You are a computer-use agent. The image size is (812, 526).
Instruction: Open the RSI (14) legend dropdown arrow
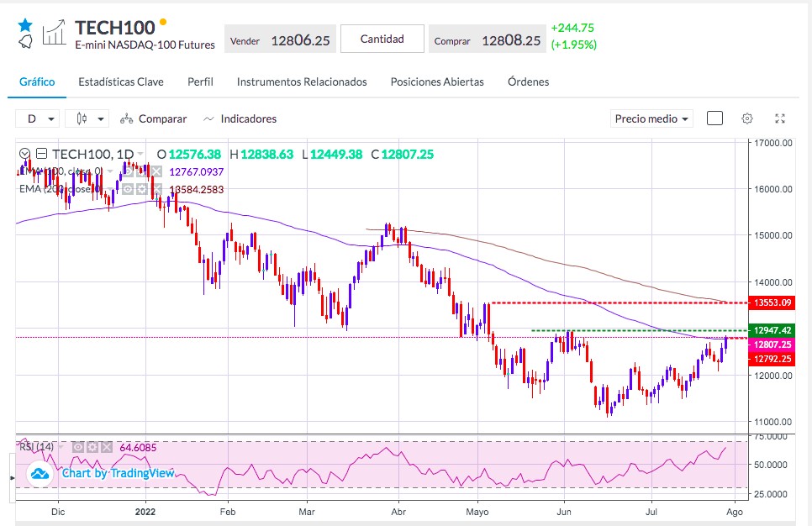point(61,447)
